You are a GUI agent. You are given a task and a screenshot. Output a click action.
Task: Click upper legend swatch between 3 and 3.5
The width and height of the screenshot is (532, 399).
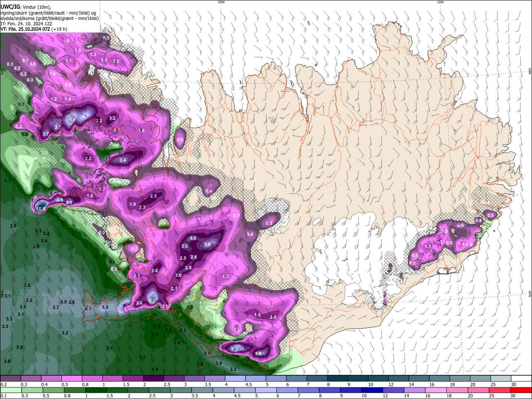tap(194, 379)
